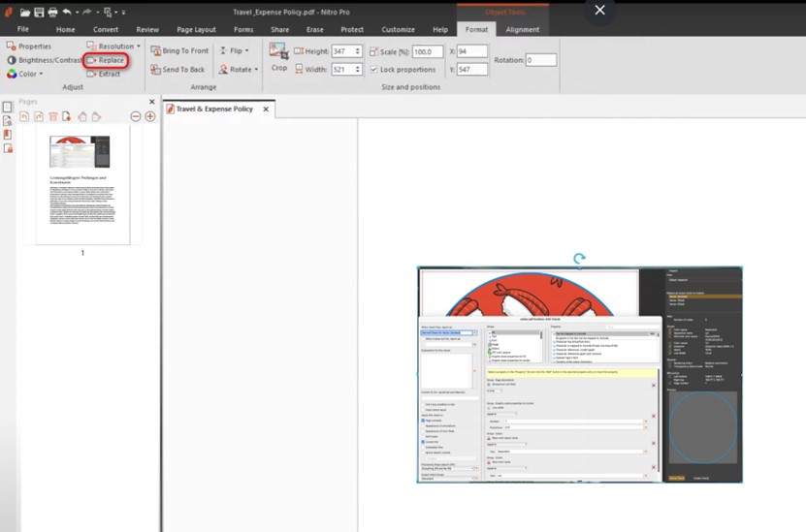Switch to the Page Layout ribbon tab
The width and height of the screenshot is (806, 532).
196,30
